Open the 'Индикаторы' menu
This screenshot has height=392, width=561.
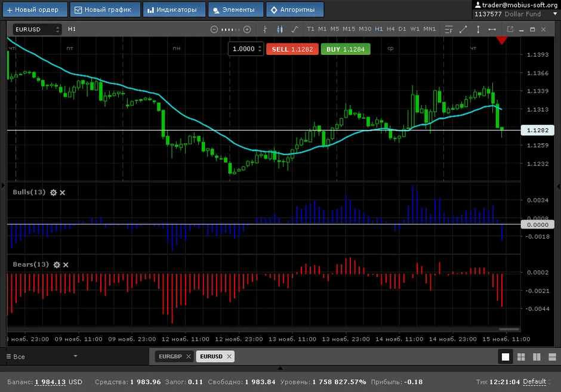174,10
